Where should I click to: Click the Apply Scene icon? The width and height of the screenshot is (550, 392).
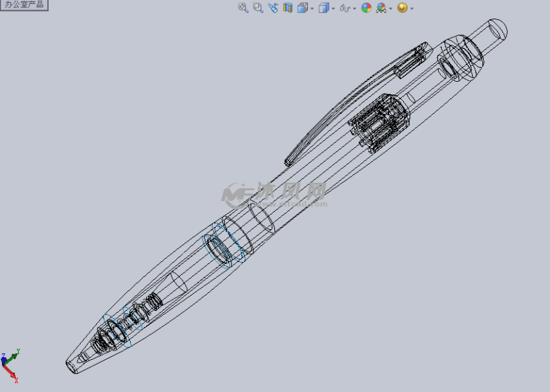(380, 8)
